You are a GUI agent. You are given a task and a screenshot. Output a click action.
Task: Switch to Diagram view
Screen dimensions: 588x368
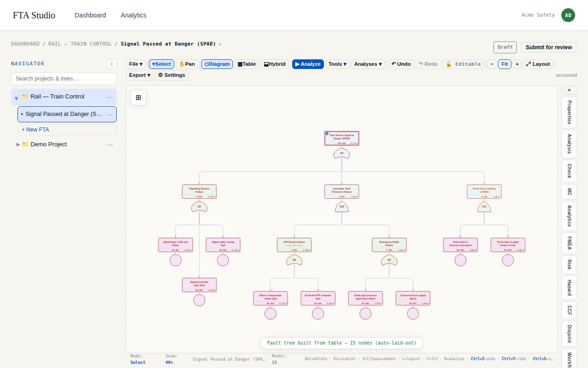[217, 64]
